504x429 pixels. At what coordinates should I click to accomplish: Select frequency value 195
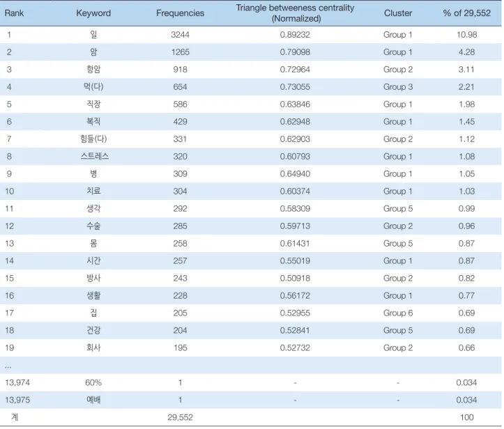(180, 348)
